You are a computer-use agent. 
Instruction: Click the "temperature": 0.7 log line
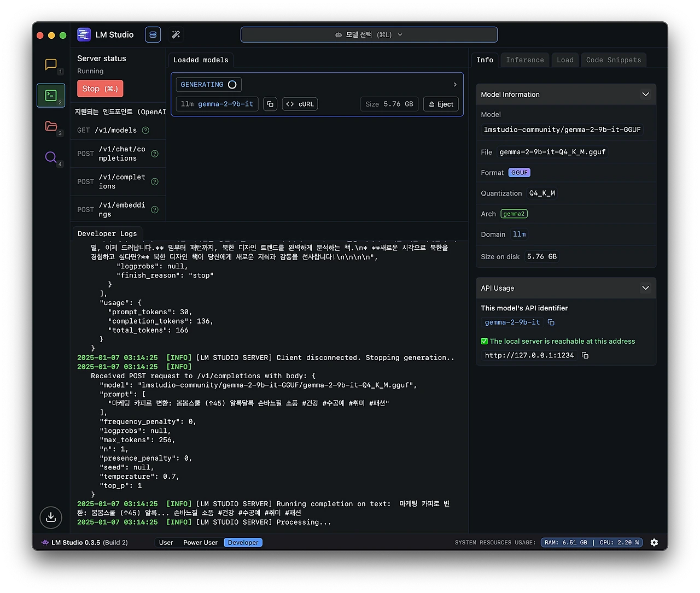point(139,477)
